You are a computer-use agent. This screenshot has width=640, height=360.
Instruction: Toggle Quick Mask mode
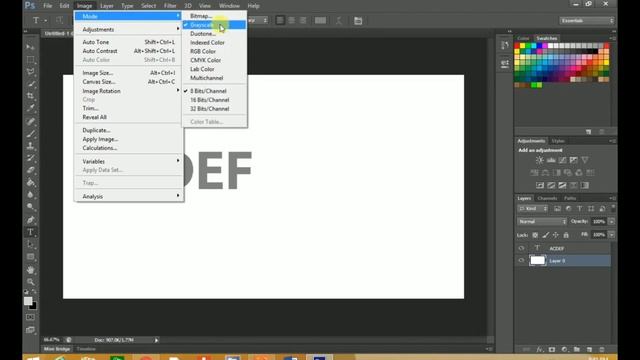[x=30, y=317]
